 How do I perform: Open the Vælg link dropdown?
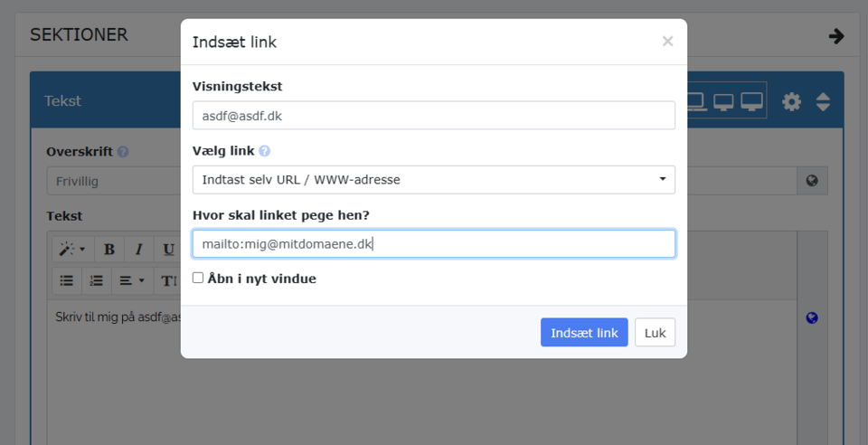click(434, 180)
